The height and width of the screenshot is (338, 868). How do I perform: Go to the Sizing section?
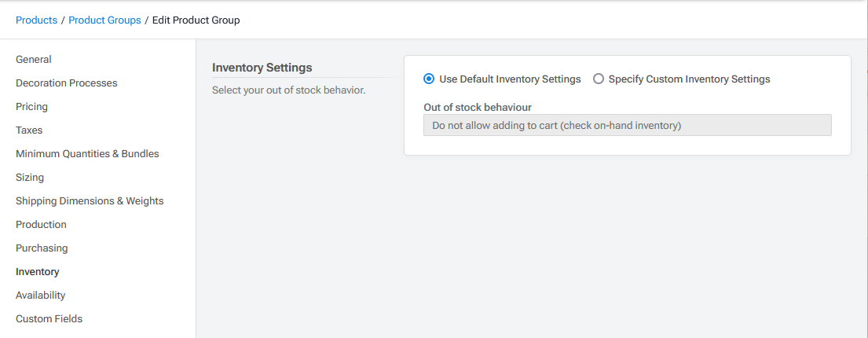tap(30, 178)
